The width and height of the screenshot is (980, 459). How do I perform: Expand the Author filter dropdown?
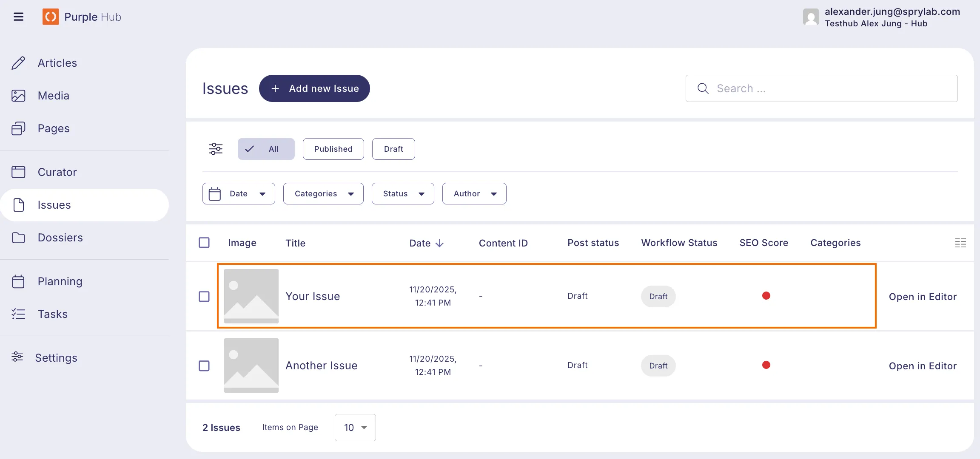(x=474, y=194)
